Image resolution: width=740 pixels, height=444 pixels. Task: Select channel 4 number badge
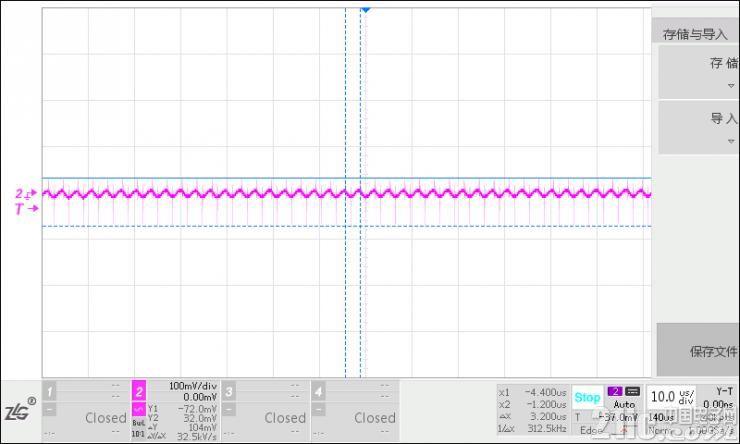[319, 391]
